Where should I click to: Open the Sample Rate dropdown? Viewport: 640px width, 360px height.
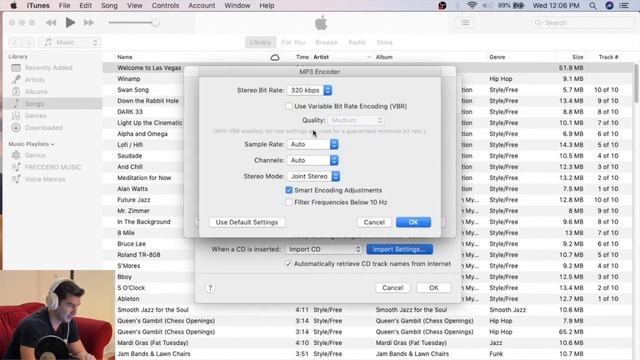click(313, 144)
